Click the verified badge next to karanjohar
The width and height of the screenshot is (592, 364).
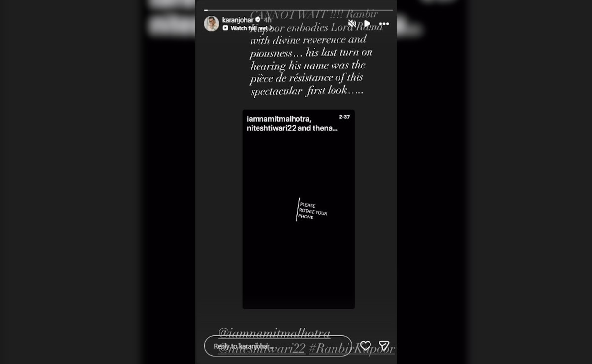258,20
